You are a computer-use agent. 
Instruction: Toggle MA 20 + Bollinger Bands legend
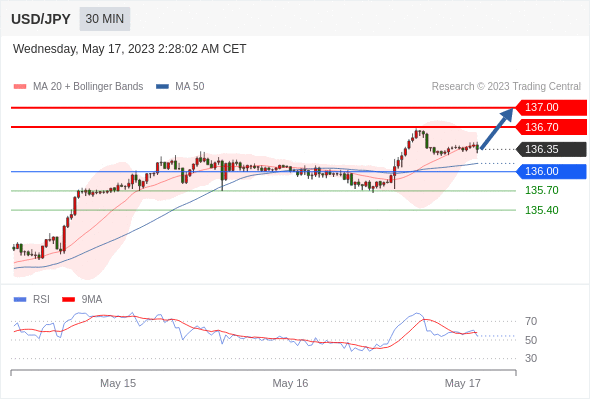click(x=78, y=87)
